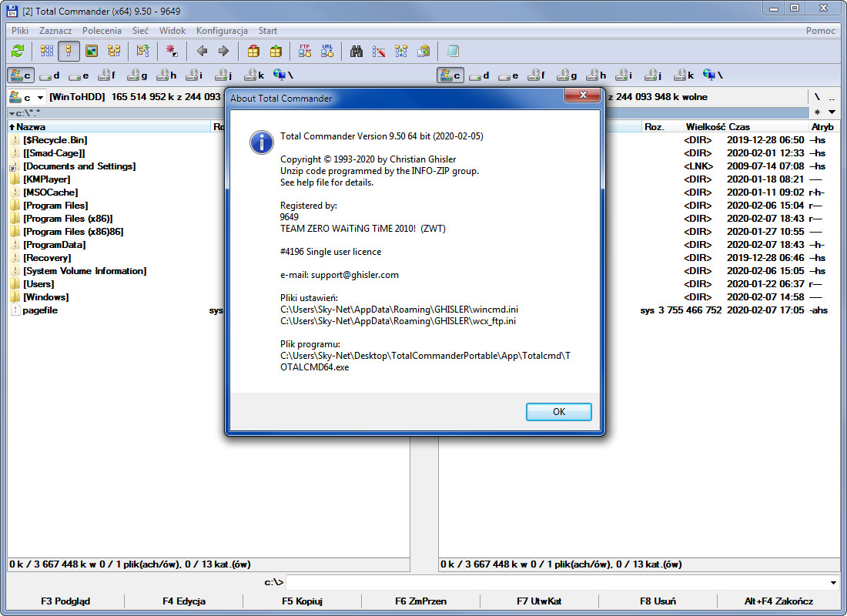The width and height of the screenshot is (847, 616).
Task: Open the Pliki menu
Action: (x=20, y=31)
